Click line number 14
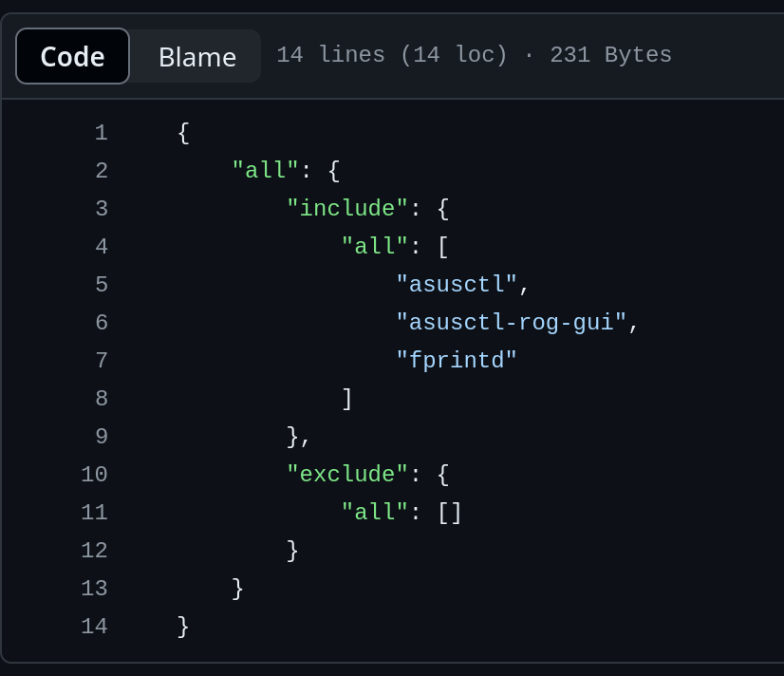784x676 pixels. click(x=95, y=627)
